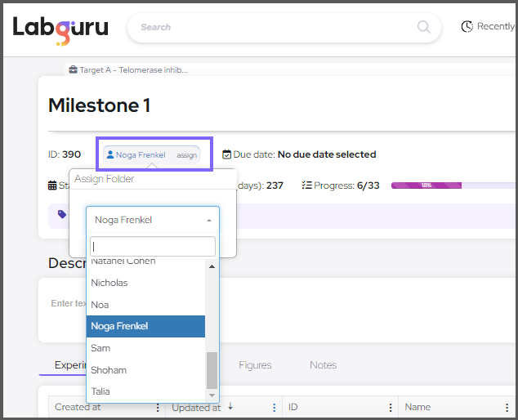Click the purple progress bar
This screenshot has height=420, width=518.
426,185
